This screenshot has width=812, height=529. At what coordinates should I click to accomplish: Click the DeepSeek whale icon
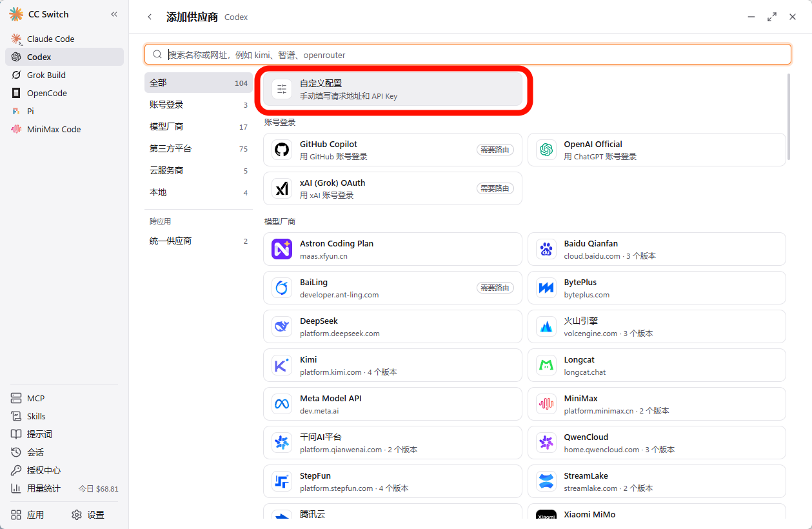point(282,326)
